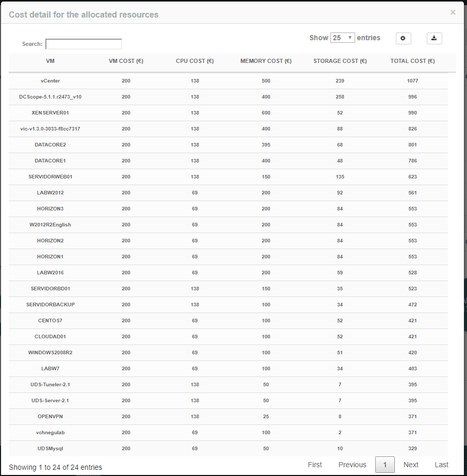The image size is (467, 476).
Task: Open column settings via the gear icon
Action: point(403,38)
